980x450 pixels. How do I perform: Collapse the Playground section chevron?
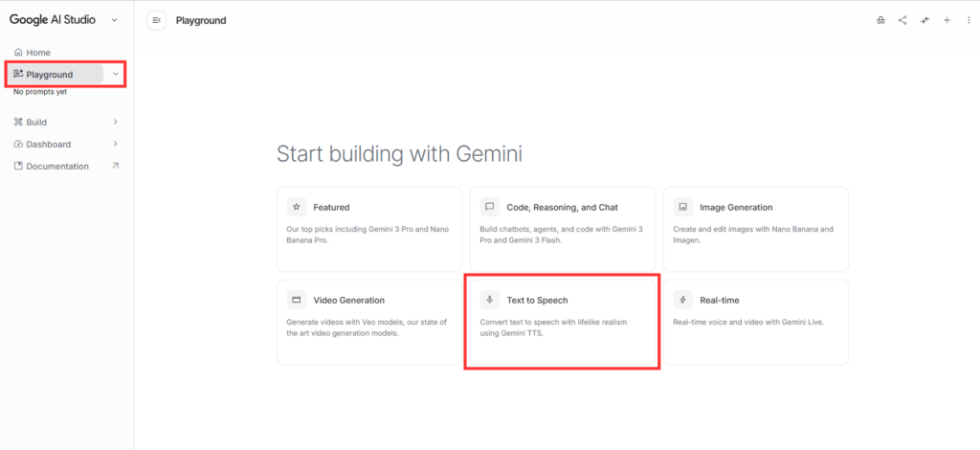[116, 75]
